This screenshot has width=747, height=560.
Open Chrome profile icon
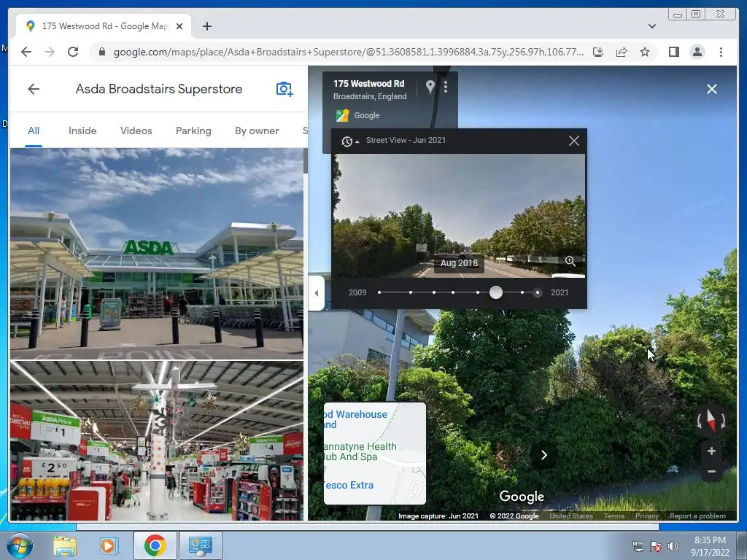tap(697, 52)
